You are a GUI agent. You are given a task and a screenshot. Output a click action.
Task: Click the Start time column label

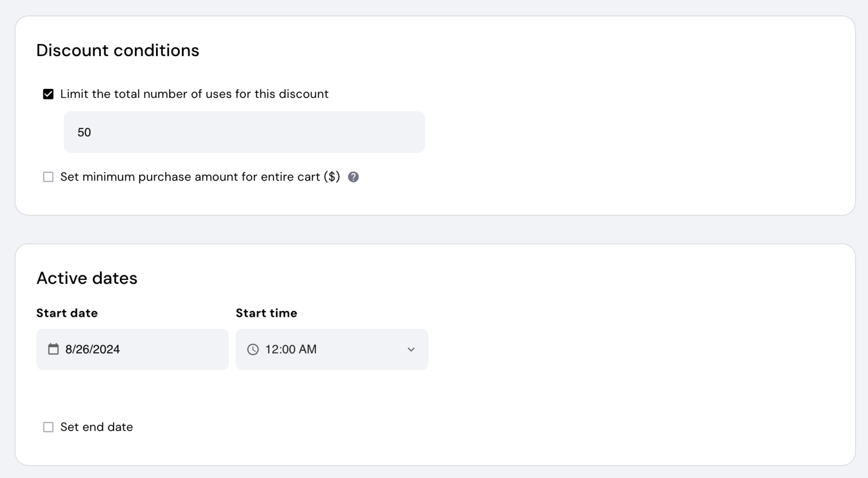[x=266, y=313]
